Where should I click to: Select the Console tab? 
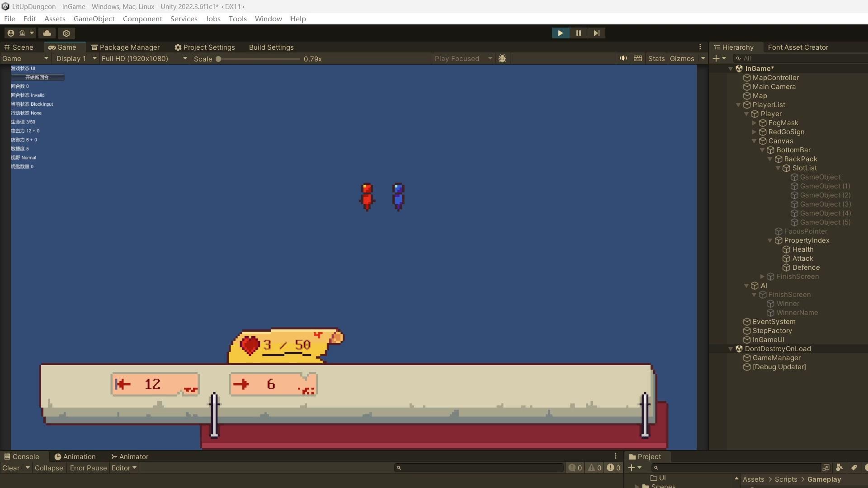(x=26, y=457)
